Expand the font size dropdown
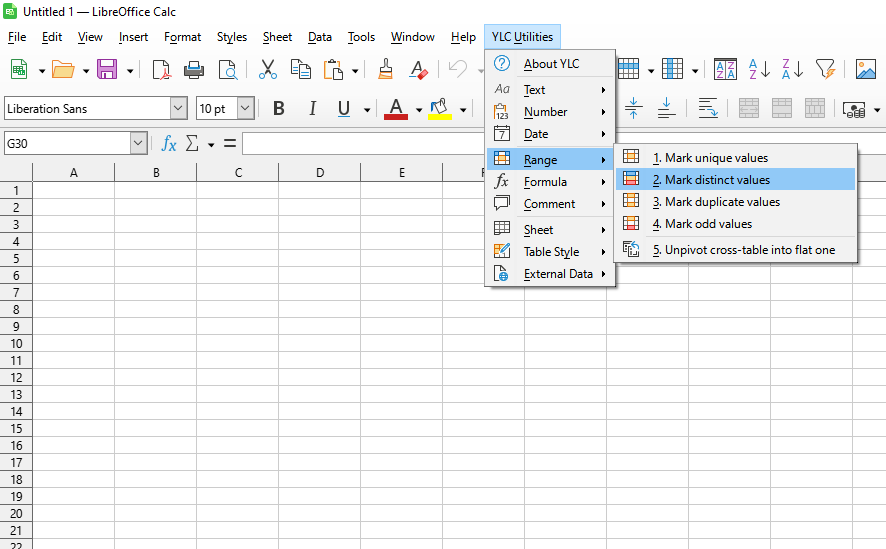886x549 pixels. (245, 109)
